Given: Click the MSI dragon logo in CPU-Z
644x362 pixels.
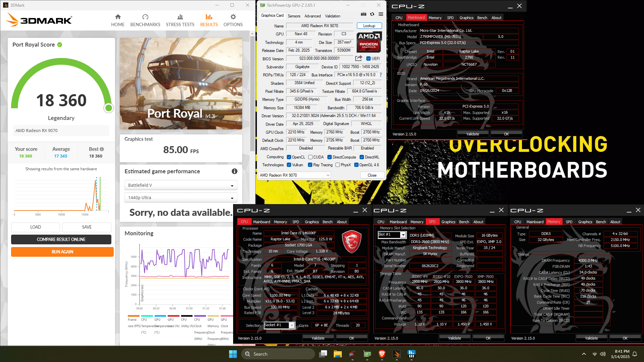Looking at the screenshot, I should click(x=351, y=242).
